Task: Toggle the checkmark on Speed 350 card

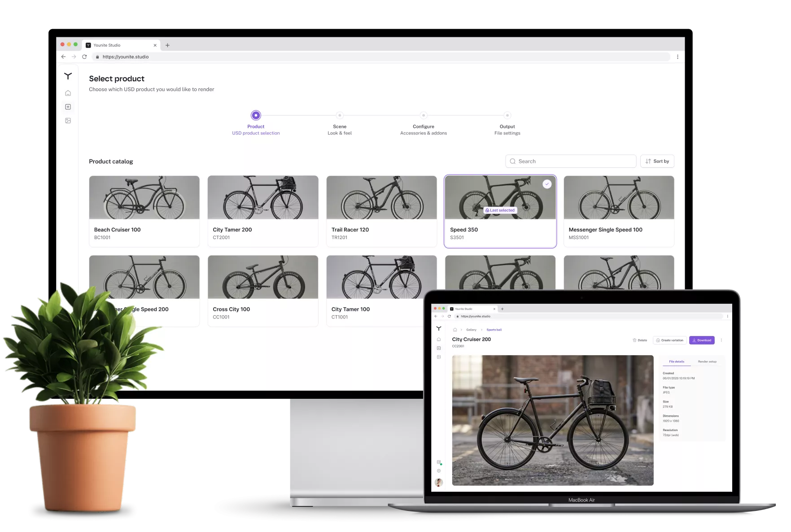Action: (x=546, y=184)
